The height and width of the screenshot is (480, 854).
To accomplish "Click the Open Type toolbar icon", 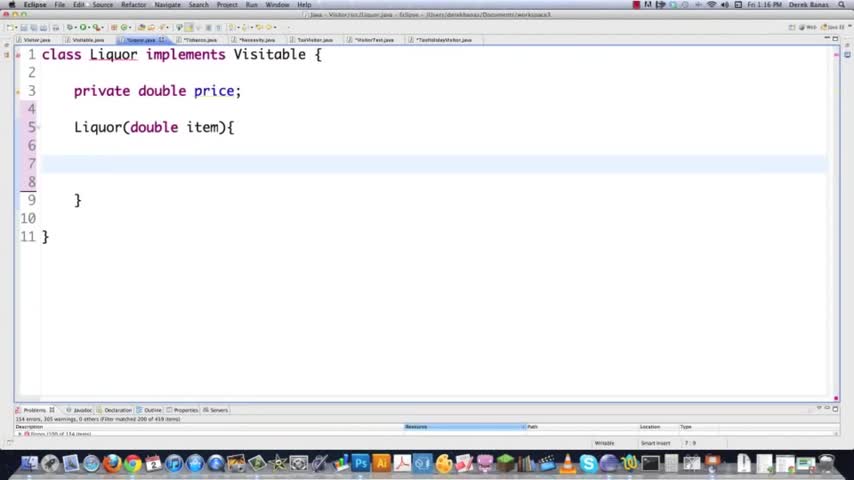I will pyautogui.click(x=142, y=27).
